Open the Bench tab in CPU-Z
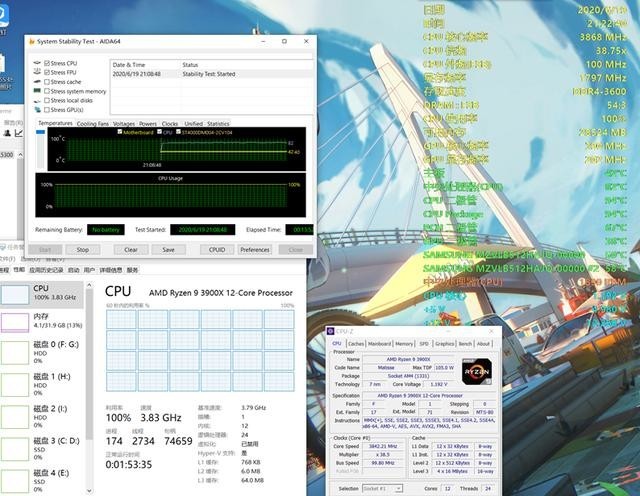Screen dimensions: 640x496 [x=465, y=344]
